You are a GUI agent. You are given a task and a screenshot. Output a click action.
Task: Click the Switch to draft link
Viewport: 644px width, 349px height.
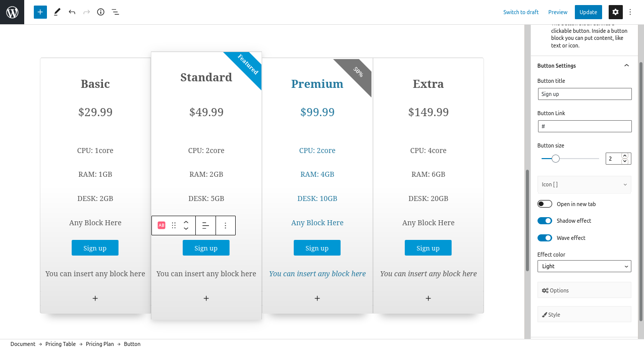521,12
